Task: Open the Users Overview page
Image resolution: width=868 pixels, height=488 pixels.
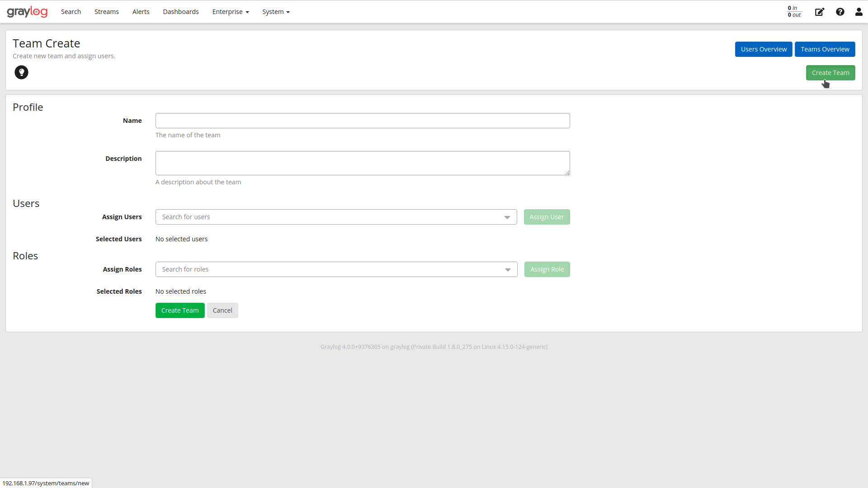Action: [x=764, y=49]
